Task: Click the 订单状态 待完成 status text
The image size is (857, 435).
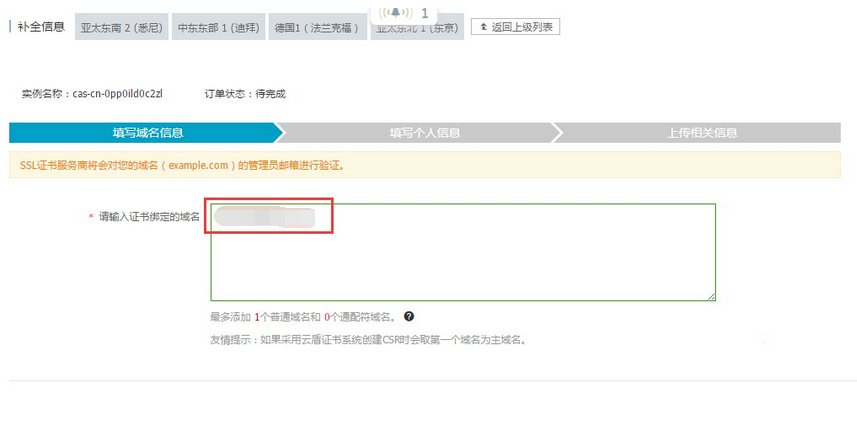Action: coord(245,93)
